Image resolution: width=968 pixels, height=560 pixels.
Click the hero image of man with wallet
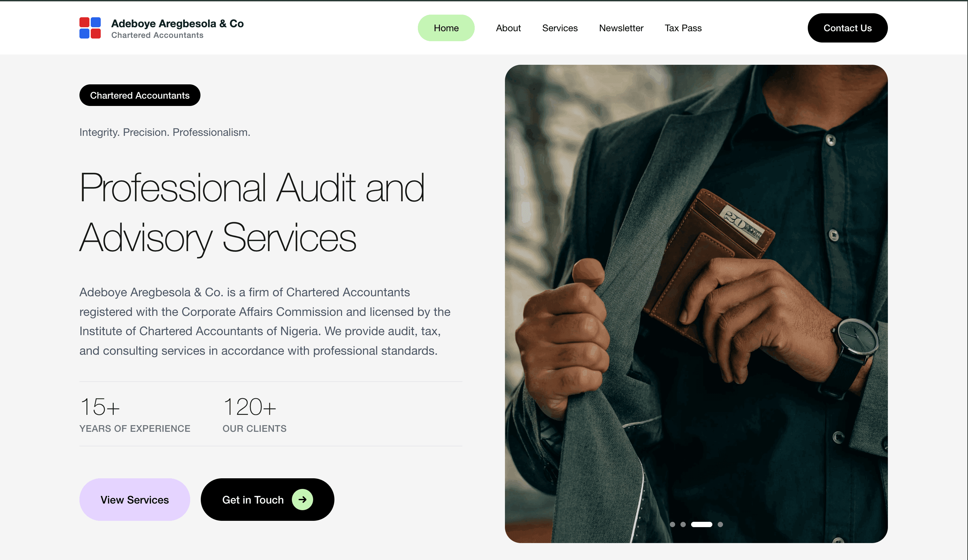[696, 304]
